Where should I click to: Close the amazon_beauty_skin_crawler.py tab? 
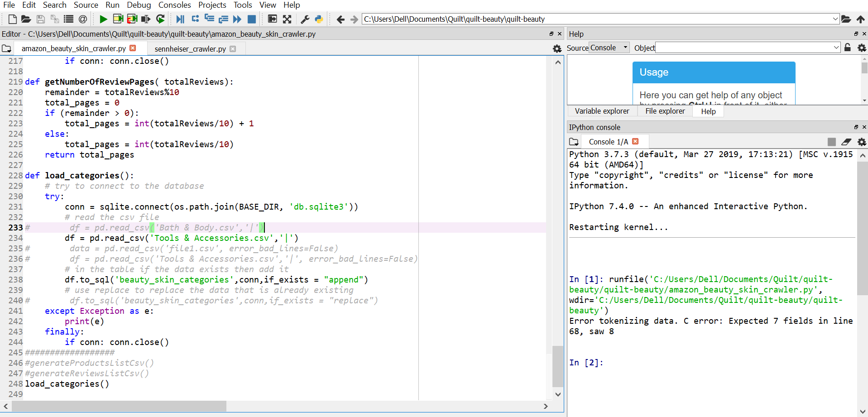point(133,48)
